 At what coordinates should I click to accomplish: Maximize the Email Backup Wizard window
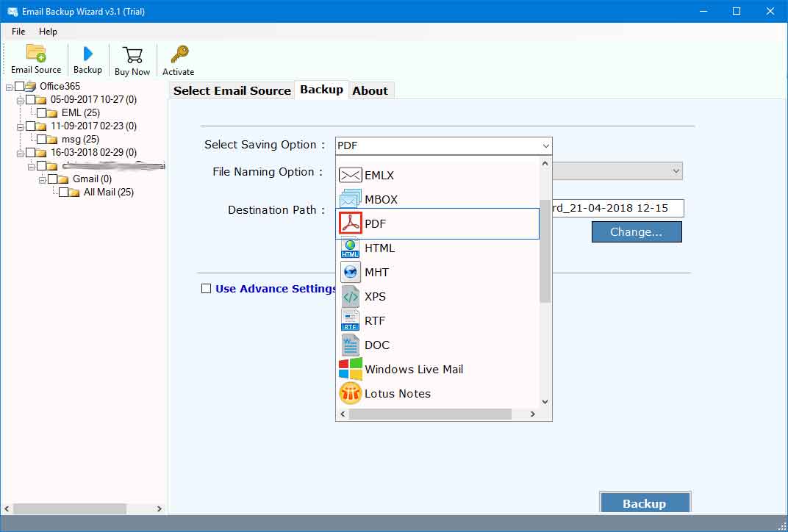click(x=737, y=11)
